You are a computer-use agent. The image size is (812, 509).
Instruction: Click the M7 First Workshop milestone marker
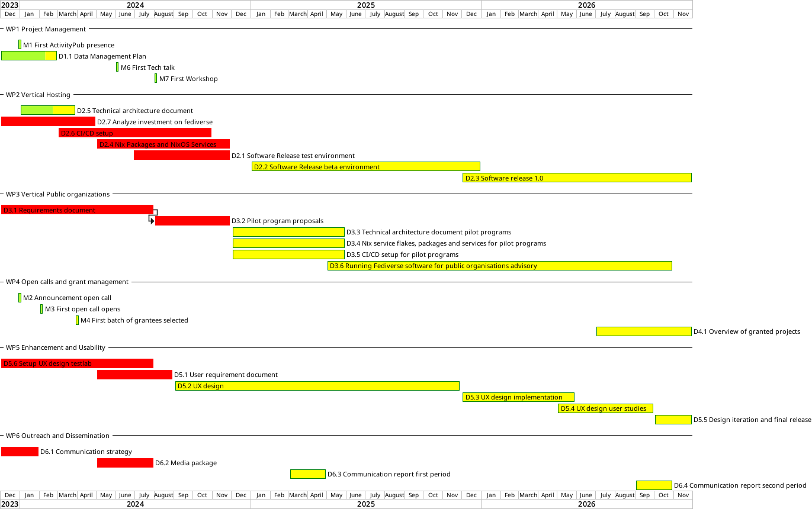tap(156, 78)
